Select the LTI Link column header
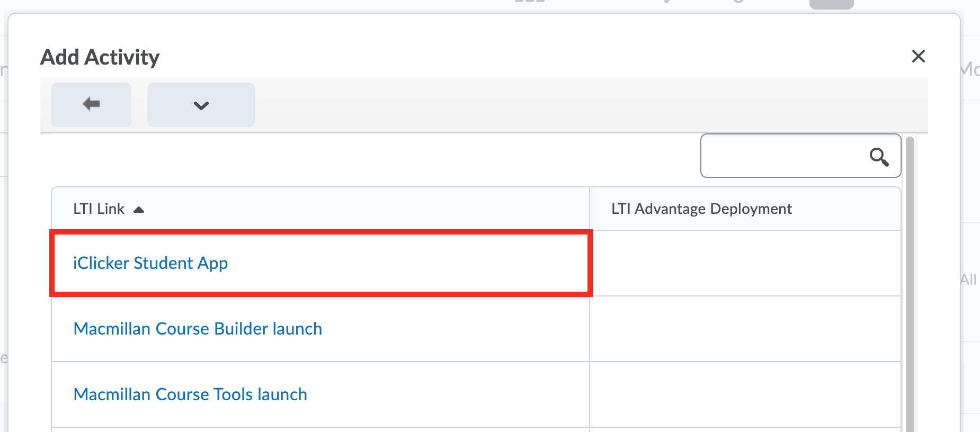Screen dimensions: 980x432 pos(99,209)
